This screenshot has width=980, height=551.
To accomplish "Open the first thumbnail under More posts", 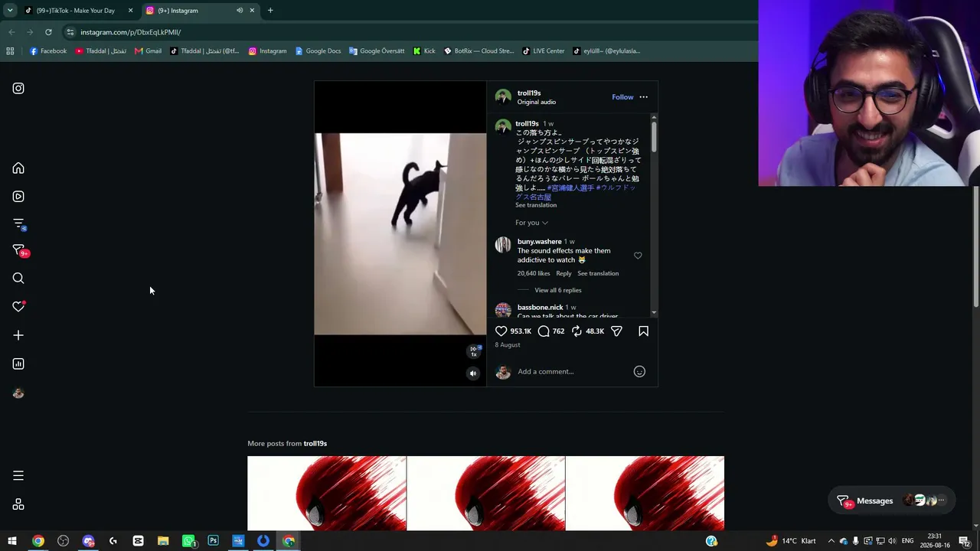I will pyautogui.click(x=327, y=494).
